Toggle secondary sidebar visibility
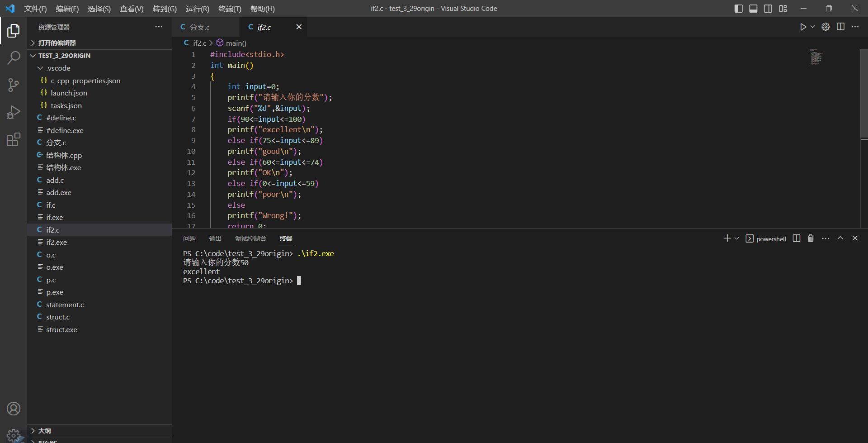Screen dimensions: 868x443 768,9
